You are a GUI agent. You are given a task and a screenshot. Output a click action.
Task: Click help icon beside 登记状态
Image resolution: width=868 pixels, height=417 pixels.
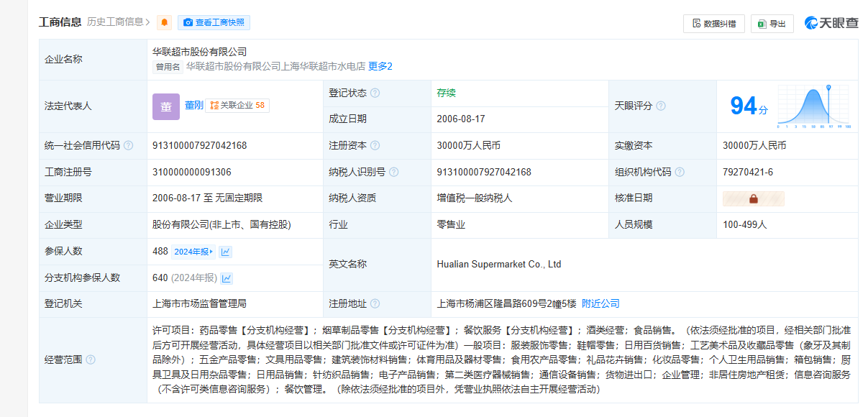pyautogui.click(x=375, y=93)
